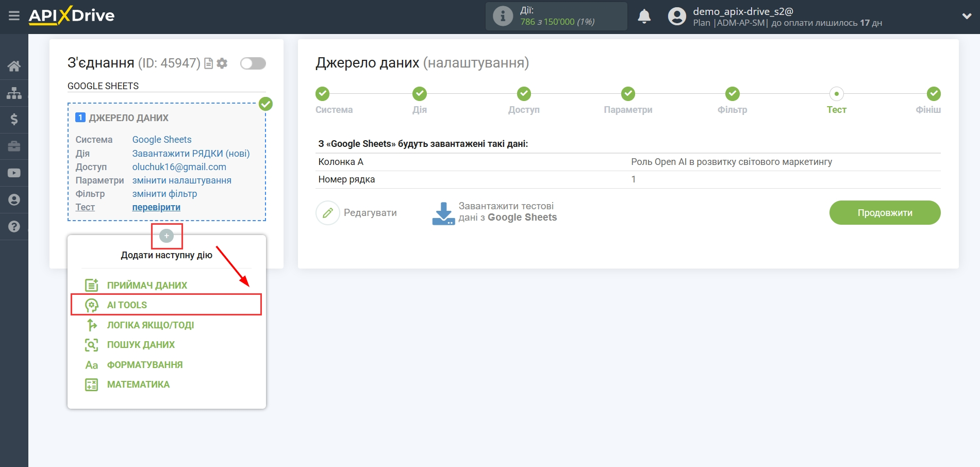Expand the account dropdown chevron
The image size is (980, 467).
[967, 16]
